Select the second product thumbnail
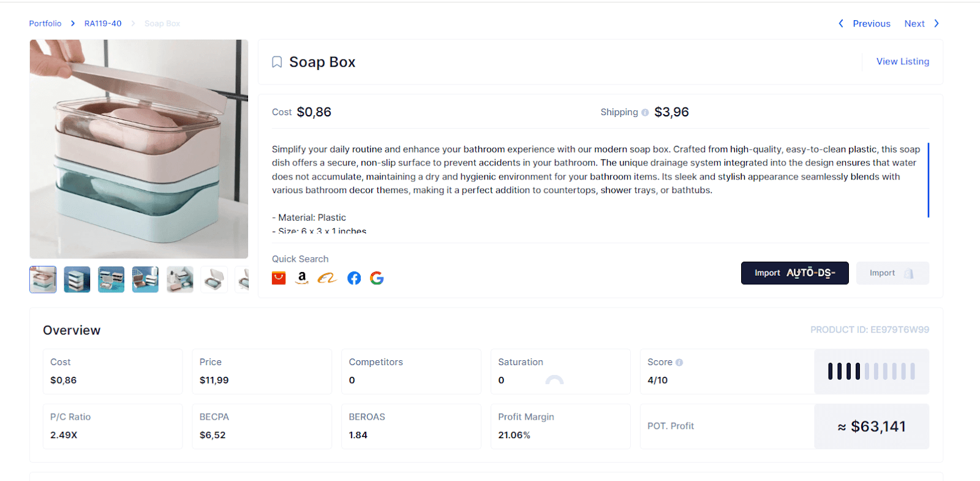Image resolution: width=980 pixels, height=481 pixels. coord(77,279)
